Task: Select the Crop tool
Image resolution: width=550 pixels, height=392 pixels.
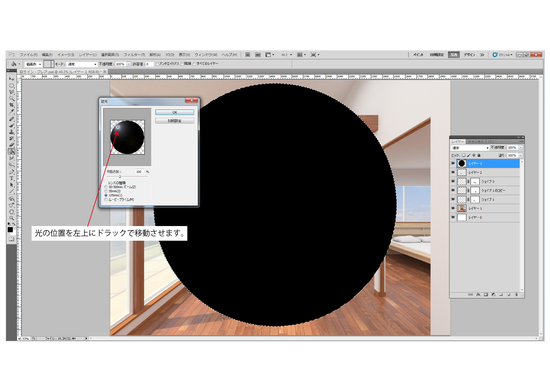Action: click(11, 105)
